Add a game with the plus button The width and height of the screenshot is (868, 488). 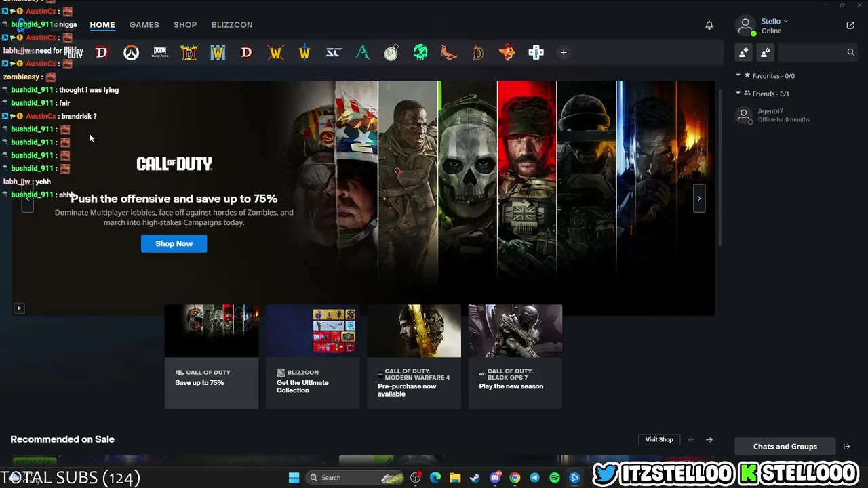pos(564,52)
